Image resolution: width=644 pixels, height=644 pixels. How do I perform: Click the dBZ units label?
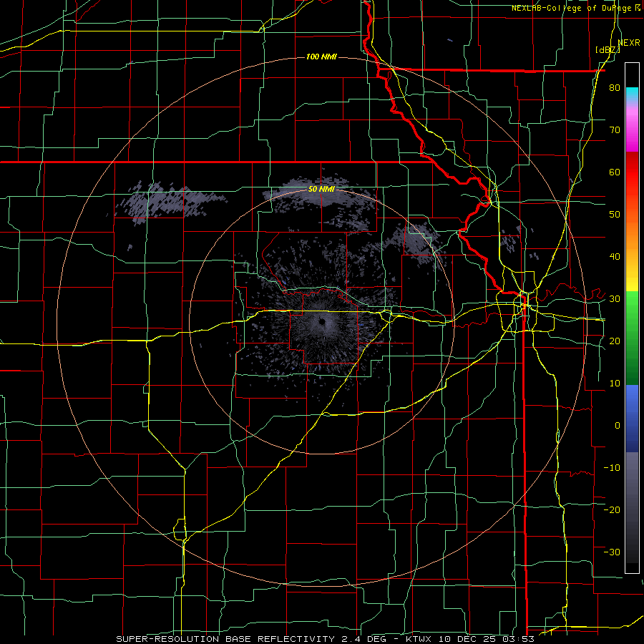pyautogui.click(x=608, y=50)
